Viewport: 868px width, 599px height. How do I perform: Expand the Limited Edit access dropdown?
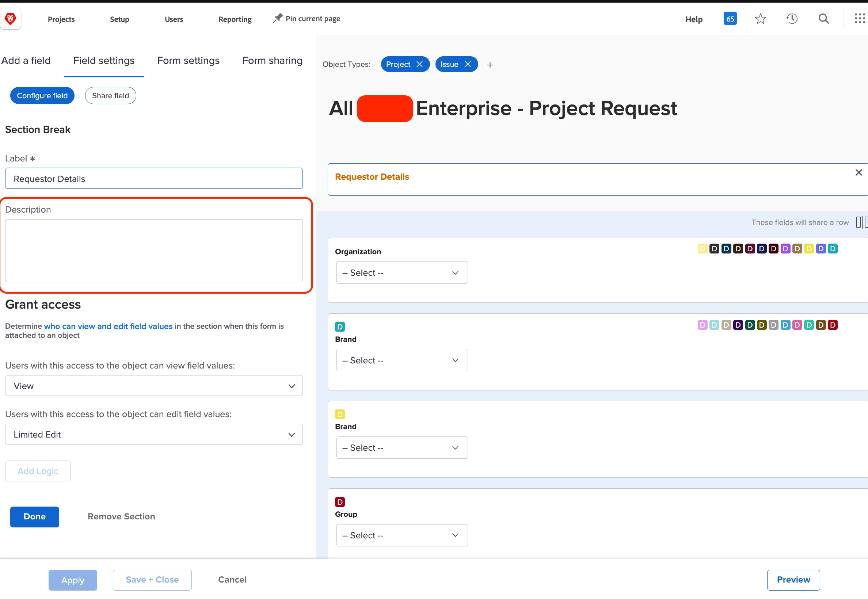pyautogui.click(x=153, y=435)
